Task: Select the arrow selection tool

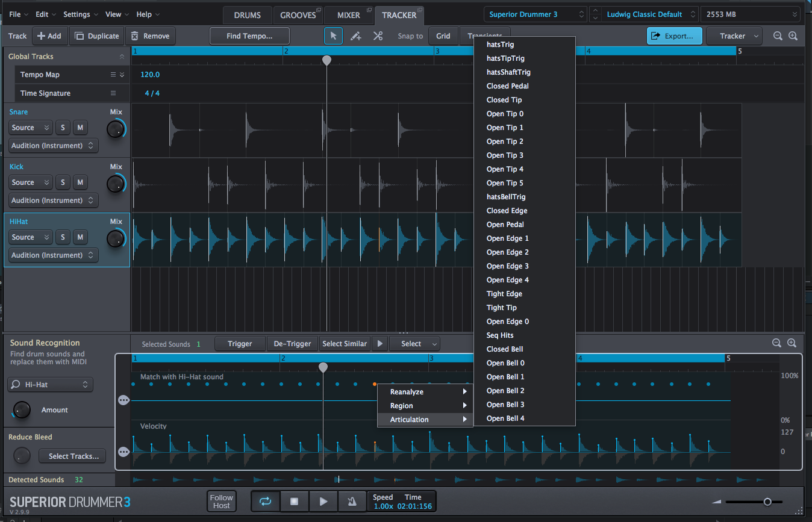Action: point(333,36)
